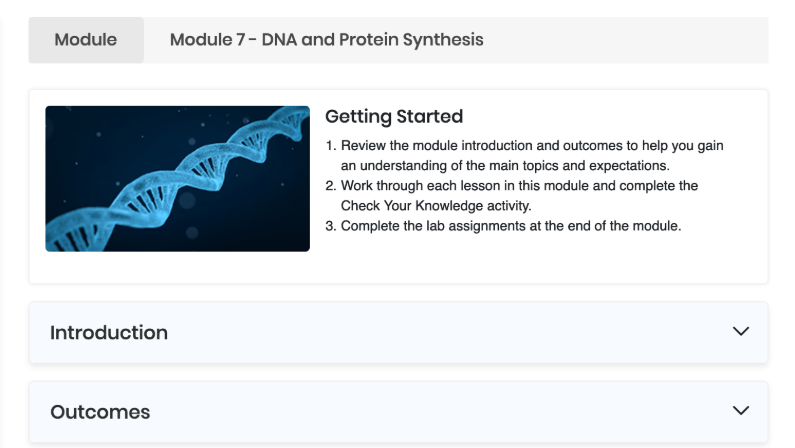Click the list number '1.' marker
This screenshot has height=448, width=795.
pos(331,146)
